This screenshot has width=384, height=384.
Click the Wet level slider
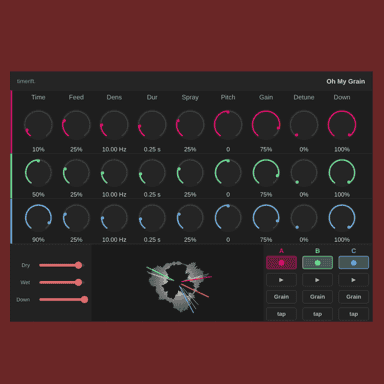point(61,282)
